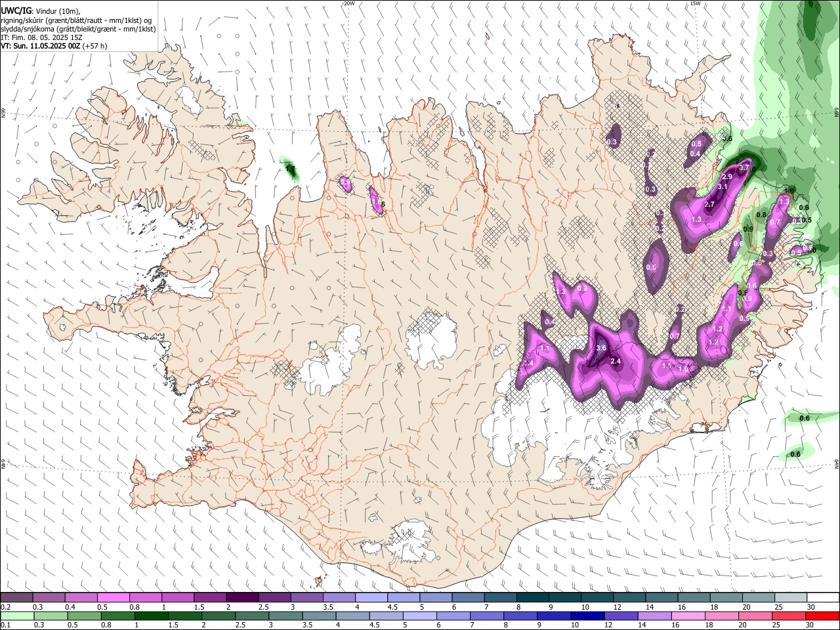Viewport: 840px width, 630px height.
Task: Click the "0.1" label in the rain legend
Action: 5,625
